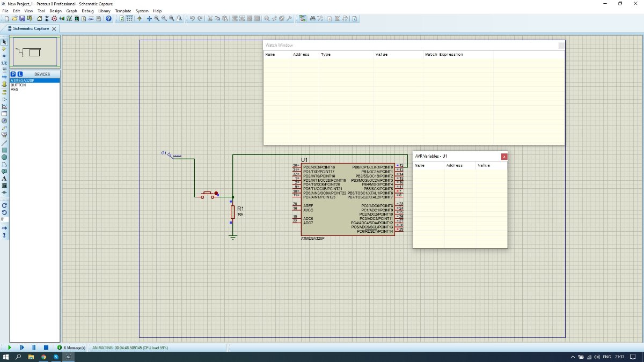Select the 2D Graphics Text tool (A)

tap(4, 178)
